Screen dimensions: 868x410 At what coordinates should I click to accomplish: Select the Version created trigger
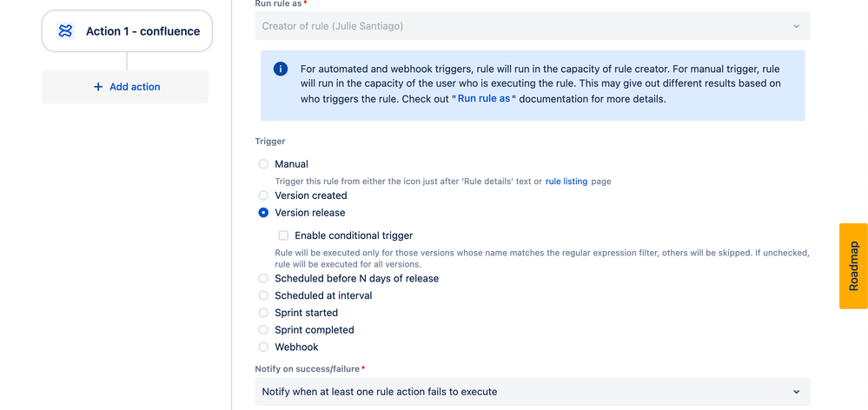(x=263, y=195)
